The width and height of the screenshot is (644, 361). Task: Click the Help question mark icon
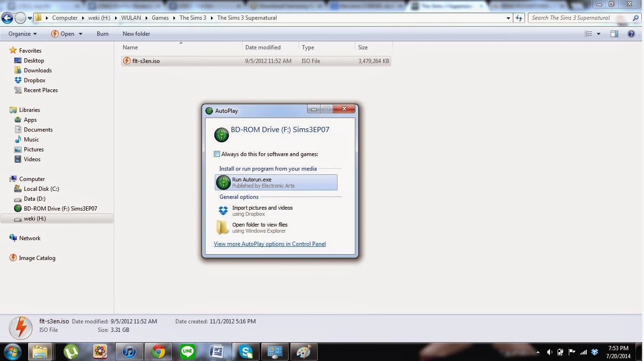point(631,34)
